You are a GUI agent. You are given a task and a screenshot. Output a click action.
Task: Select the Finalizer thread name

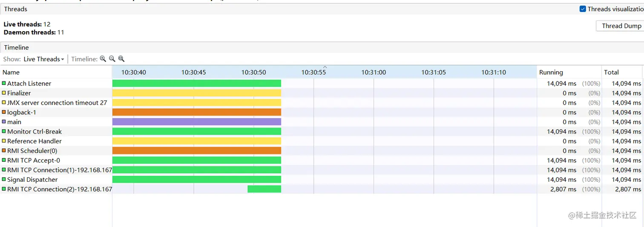19,93
